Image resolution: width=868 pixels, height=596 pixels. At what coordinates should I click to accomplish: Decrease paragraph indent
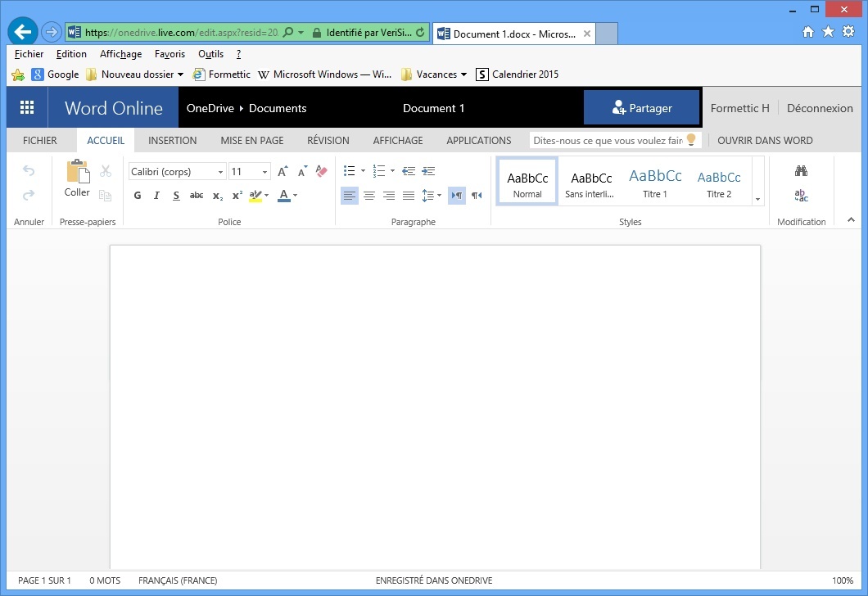(x=409, y=171)
